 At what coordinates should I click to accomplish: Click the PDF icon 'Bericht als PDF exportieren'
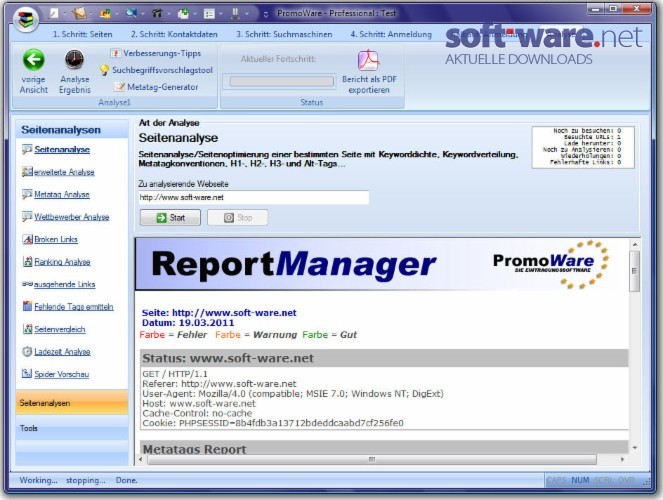tap(369, 61)
